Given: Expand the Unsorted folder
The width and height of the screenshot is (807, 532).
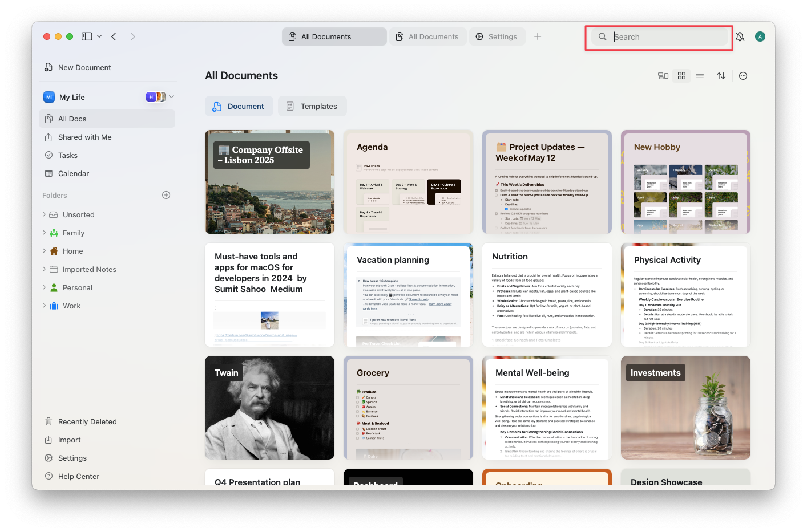Looking at the screenshot, I should tap(44, 214).
